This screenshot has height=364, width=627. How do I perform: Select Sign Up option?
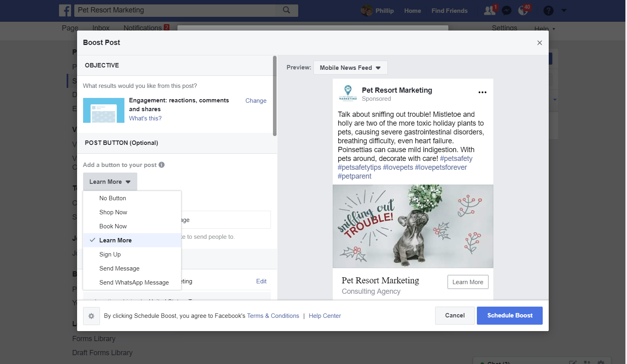tap(132, 254)
